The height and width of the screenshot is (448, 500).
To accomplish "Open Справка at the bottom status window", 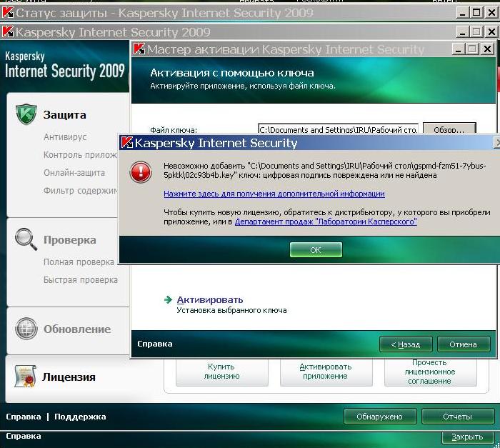I will click(24, 436).
